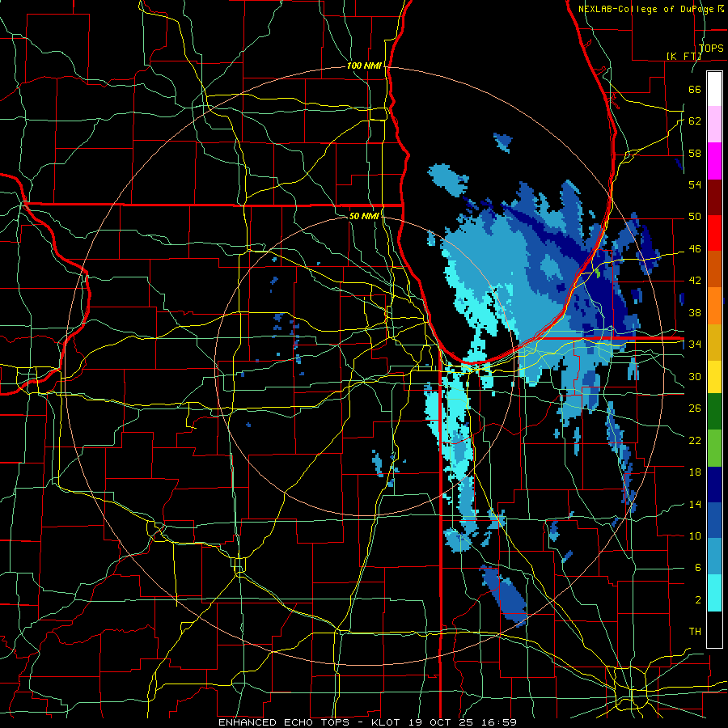Click the legend value 26
The height and width of the screenshot is (728, 728).
click(695, 408)
